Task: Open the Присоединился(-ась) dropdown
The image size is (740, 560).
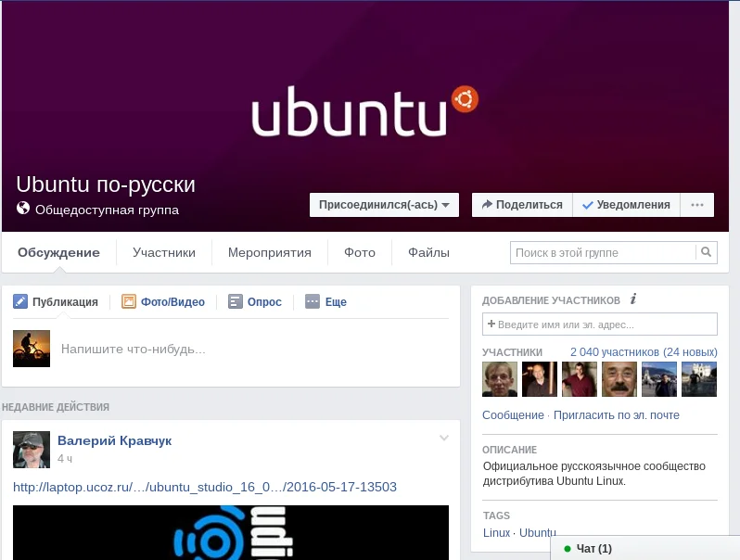Action: pos(384,205)
